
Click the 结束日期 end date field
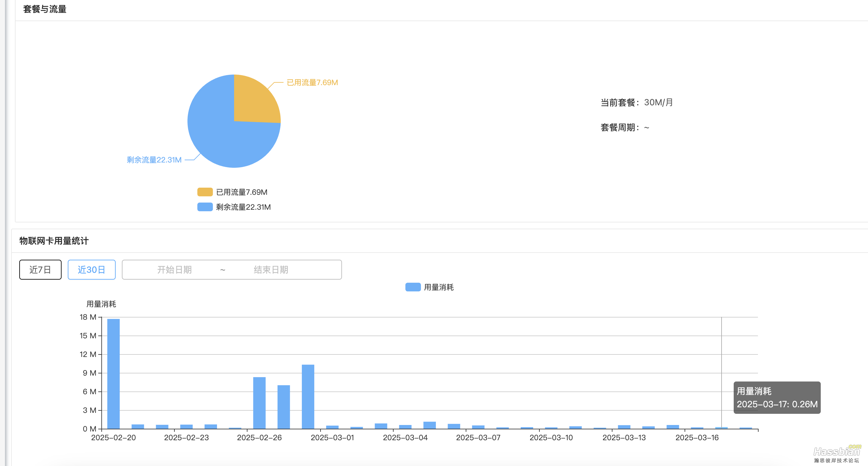point(271,269)
